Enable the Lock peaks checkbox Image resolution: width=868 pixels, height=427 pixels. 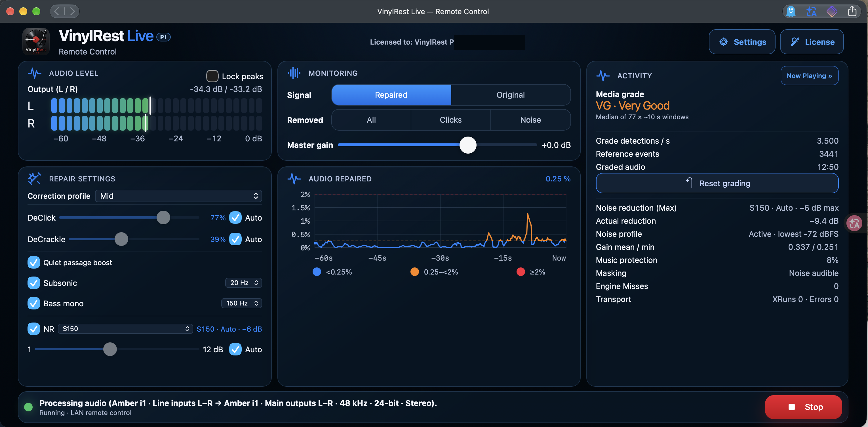(x=212, y=76)
